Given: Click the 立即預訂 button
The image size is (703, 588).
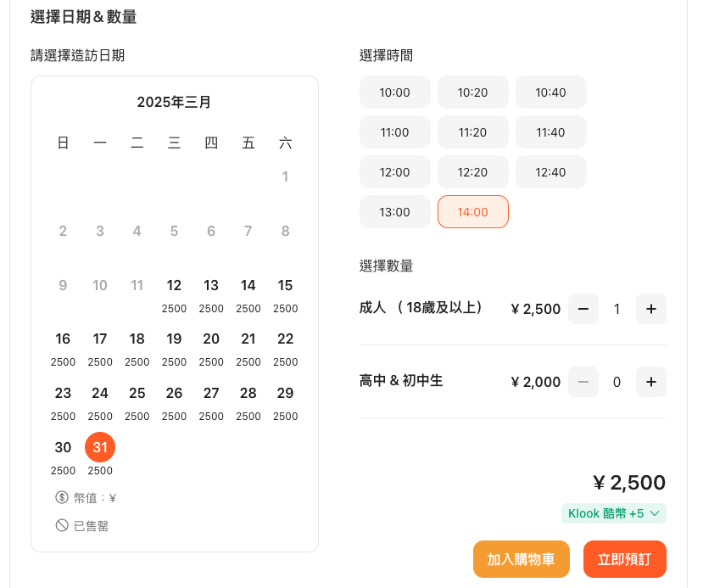Looking at the screenshot, I should pos(624,559).
